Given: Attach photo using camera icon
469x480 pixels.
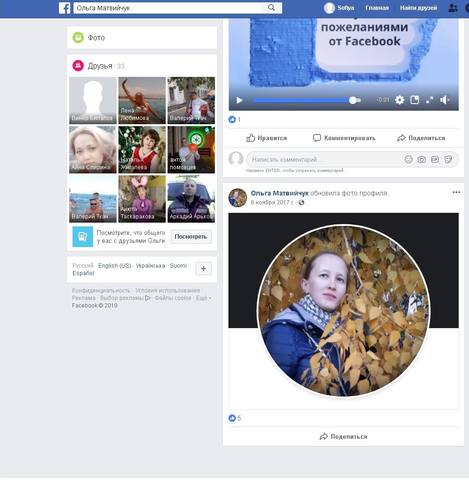Looking at the screenshot, I should coord(422,159).
